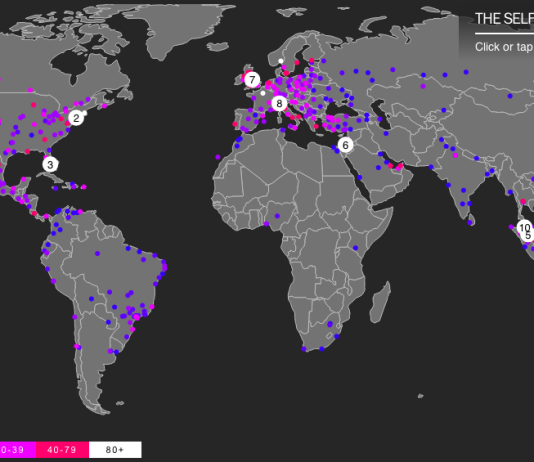
Task: Click the purple dot off northwest Africa
Action: click(x=218, y=157)
